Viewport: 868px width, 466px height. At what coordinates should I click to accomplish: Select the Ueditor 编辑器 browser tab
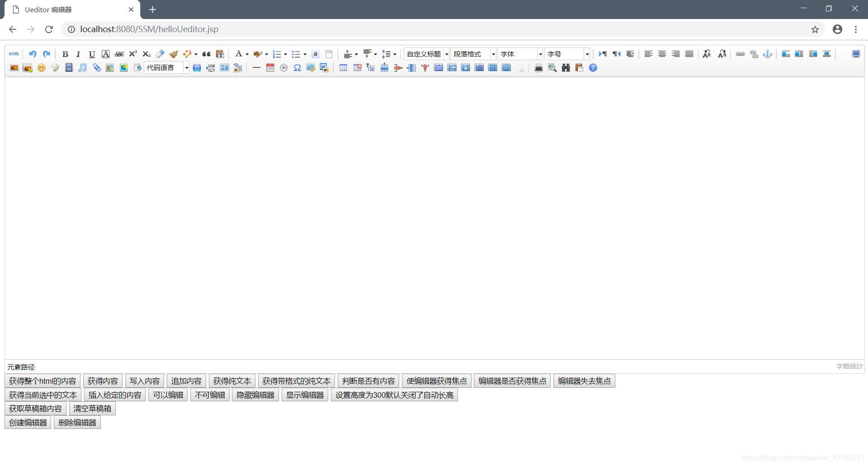click(x=72, y=10)
